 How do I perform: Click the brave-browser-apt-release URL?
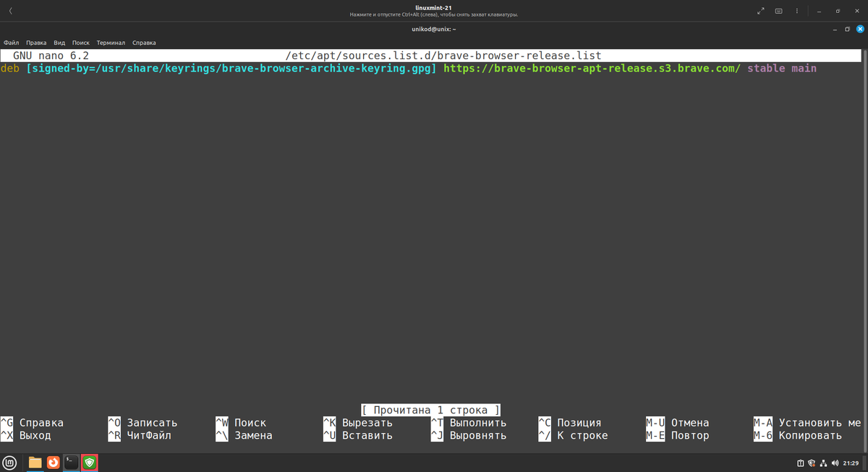tap(592, 69)
